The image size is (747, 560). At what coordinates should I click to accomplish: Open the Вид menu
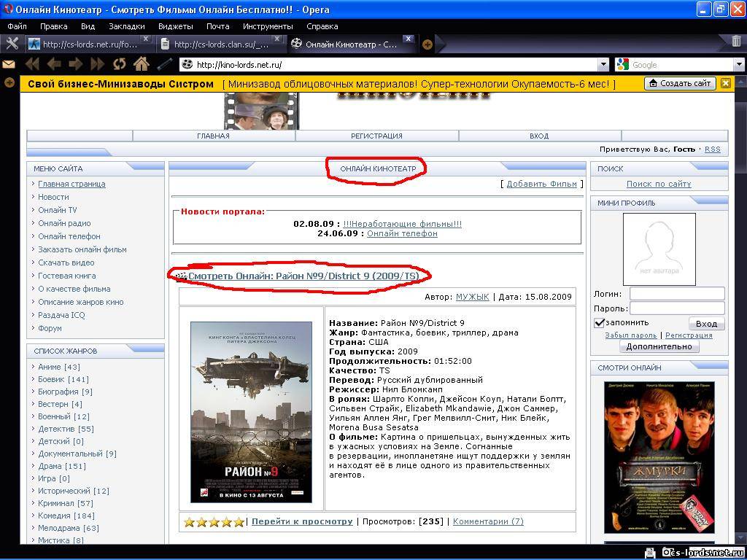(x=88, y=26)
